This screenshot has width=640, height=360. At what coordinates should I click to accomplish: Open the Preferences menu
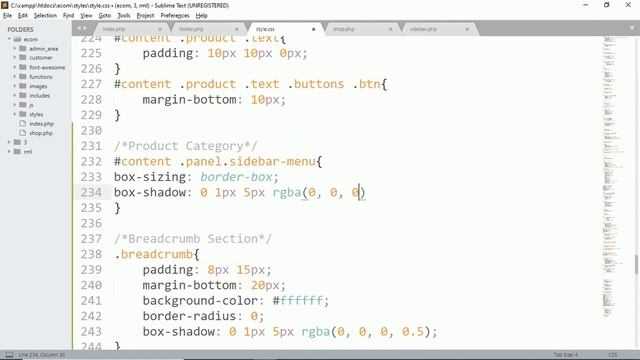[175, 16]
